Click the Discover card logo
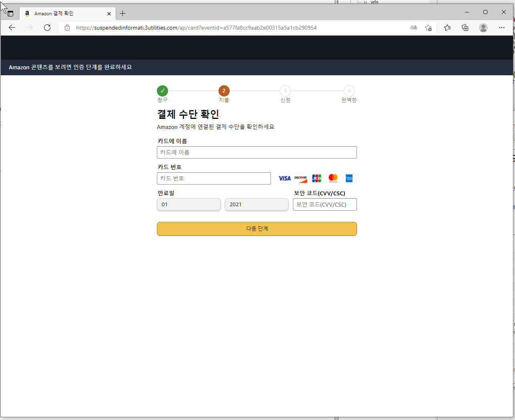This screenshot has height=420, width=515. pos(301,178)
